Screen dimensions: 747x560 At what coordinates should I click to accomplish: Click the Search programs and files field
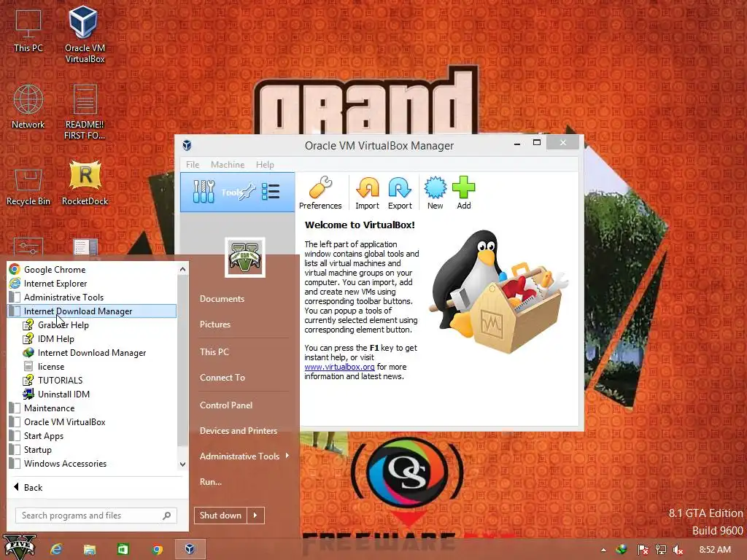pyautogui.click(x=96, y=516)
